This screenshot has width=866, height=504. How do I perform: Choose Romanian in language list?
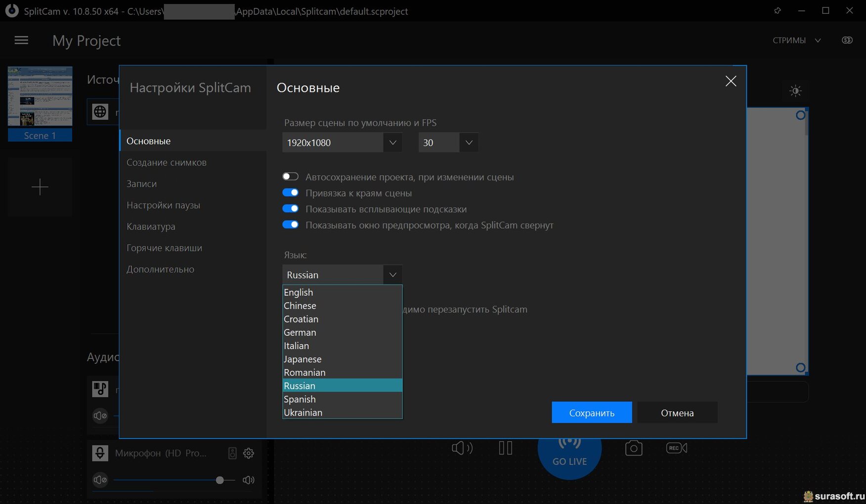pos(342,372)
